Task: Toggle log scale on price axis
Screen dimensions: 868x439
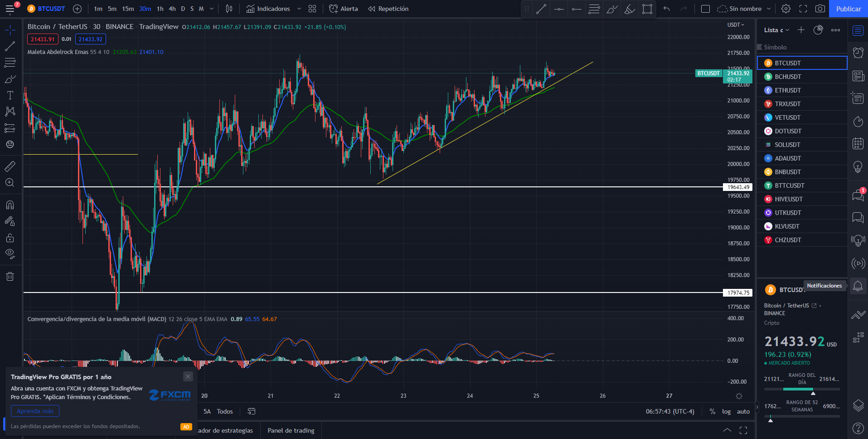Action: [x=726, y=411]
